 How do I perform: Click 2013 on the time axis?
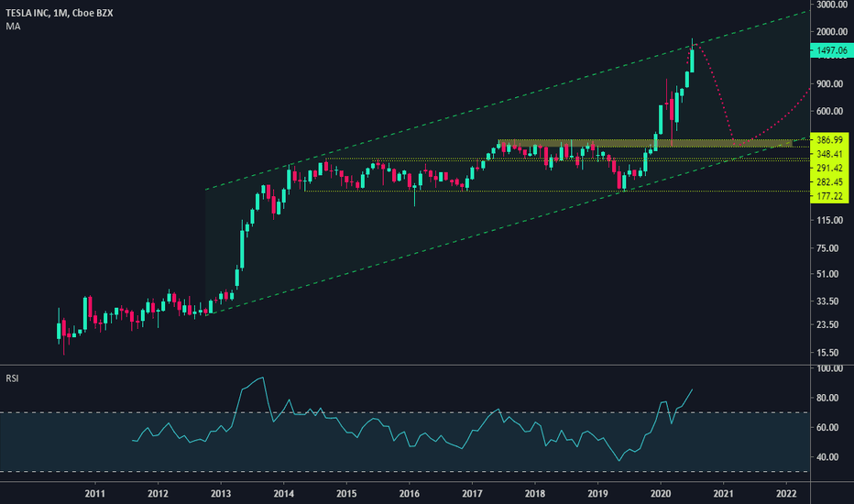[x=221, y=494]
